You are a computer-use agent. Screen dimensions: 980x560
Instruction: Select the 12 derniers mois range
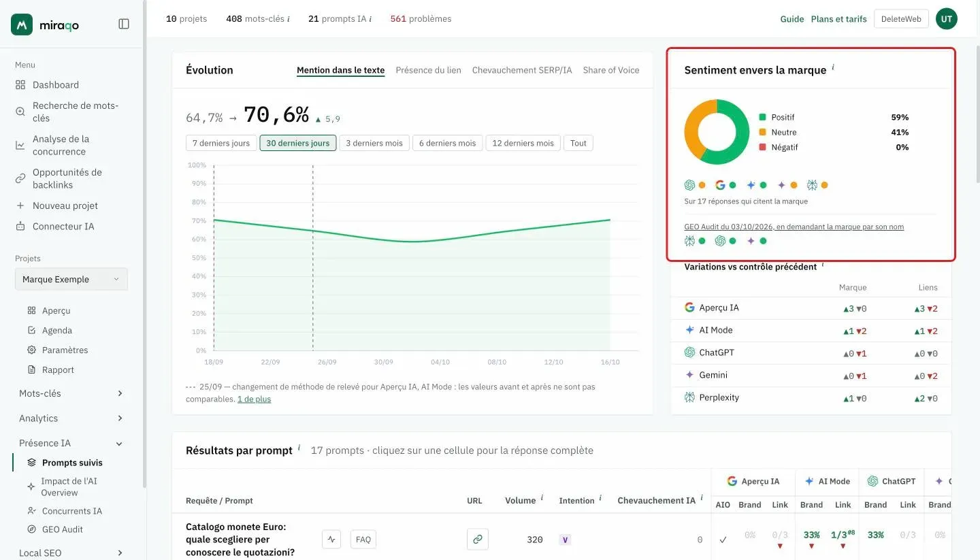click(x=523, y=143)
